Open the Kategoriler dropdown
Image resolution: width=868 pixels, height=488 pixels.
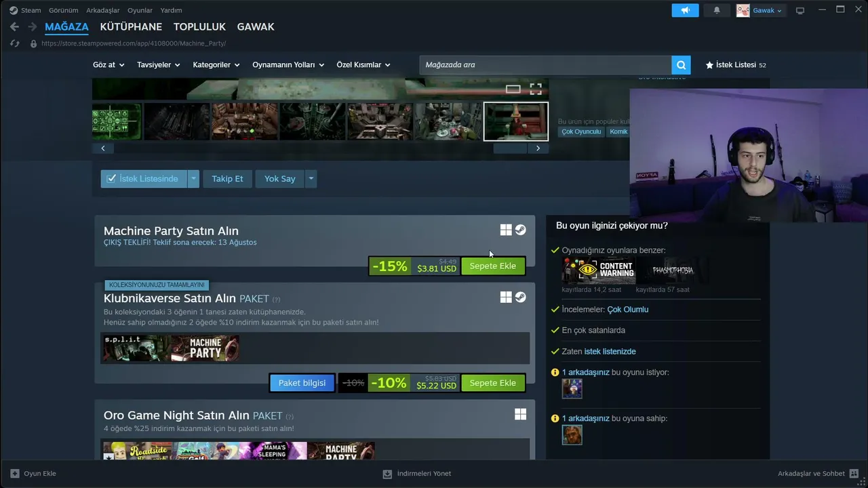point(216,65)
